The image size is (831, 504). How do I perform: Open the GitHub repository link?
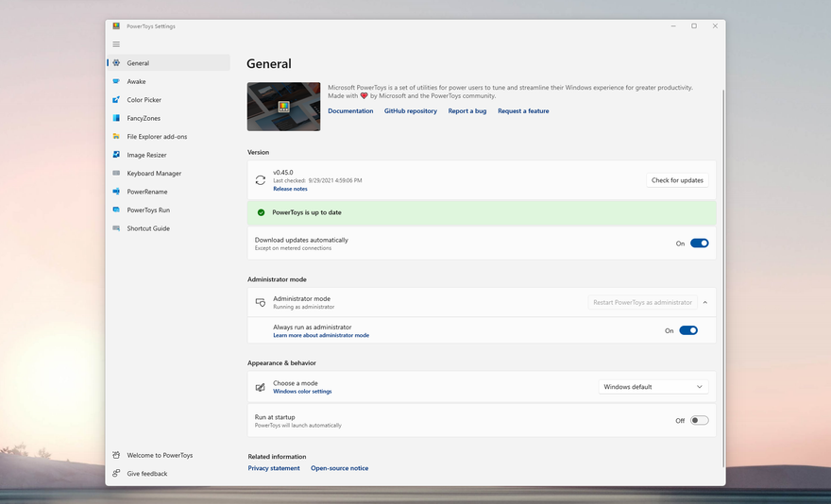(411, 110)
